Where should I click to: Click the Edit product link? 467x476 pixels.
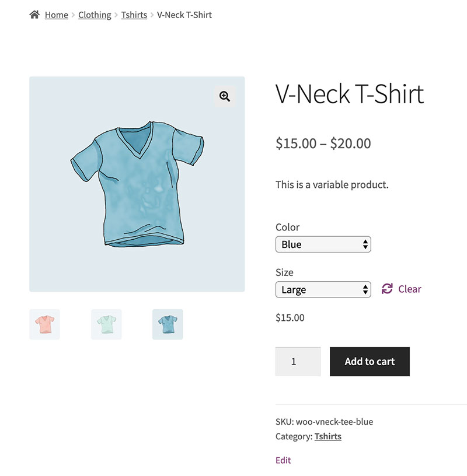pyautogui.click(x=283, y=460)
